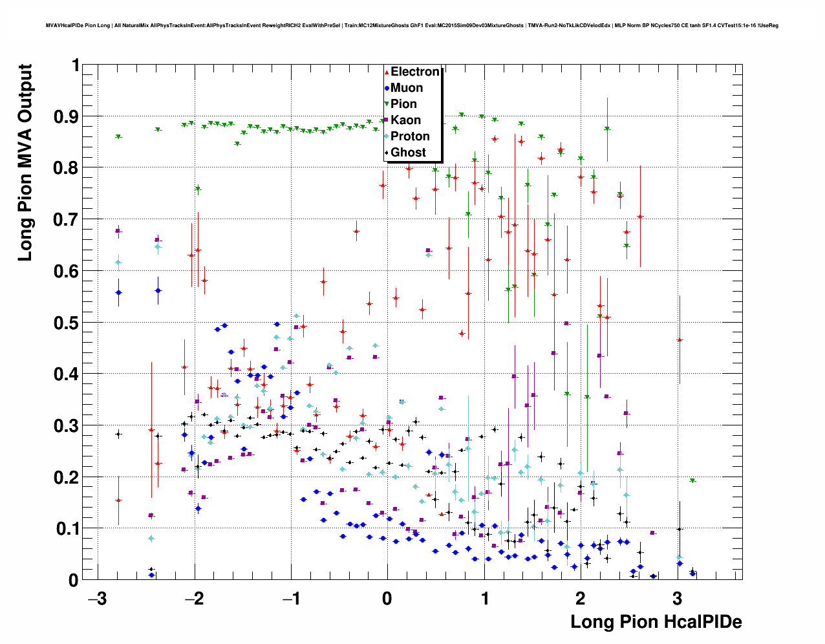The image size is (825, 644).
Task: Pick the Pion legend entry text
Action: point(403,104)
